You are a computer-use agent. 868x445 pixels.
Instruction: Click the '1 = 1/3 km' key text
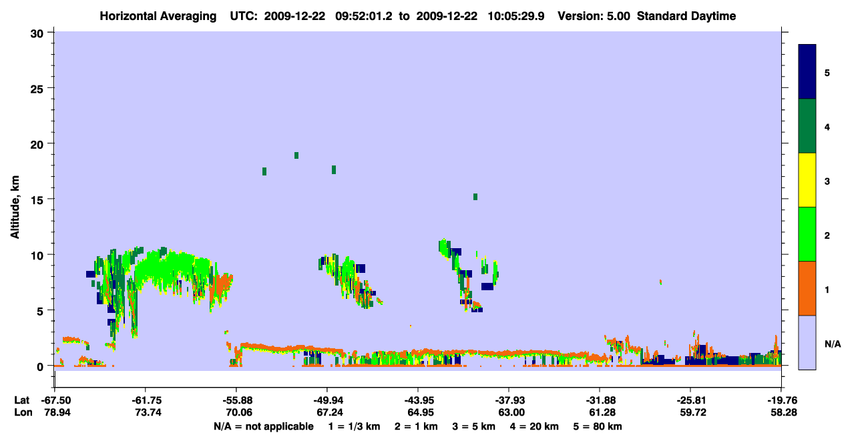(356, 426)
